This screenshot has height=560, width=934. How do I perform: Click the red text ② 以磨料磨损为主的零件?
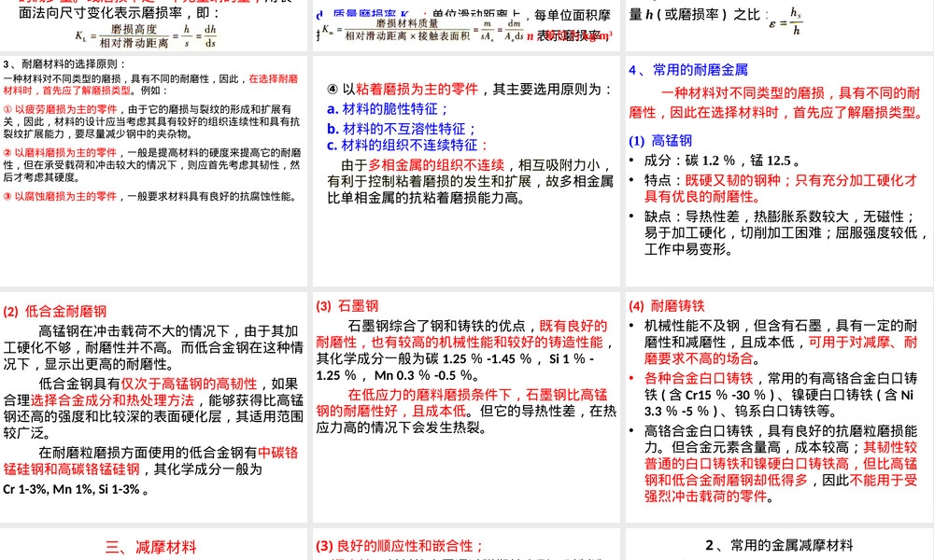tap(60, 153)
